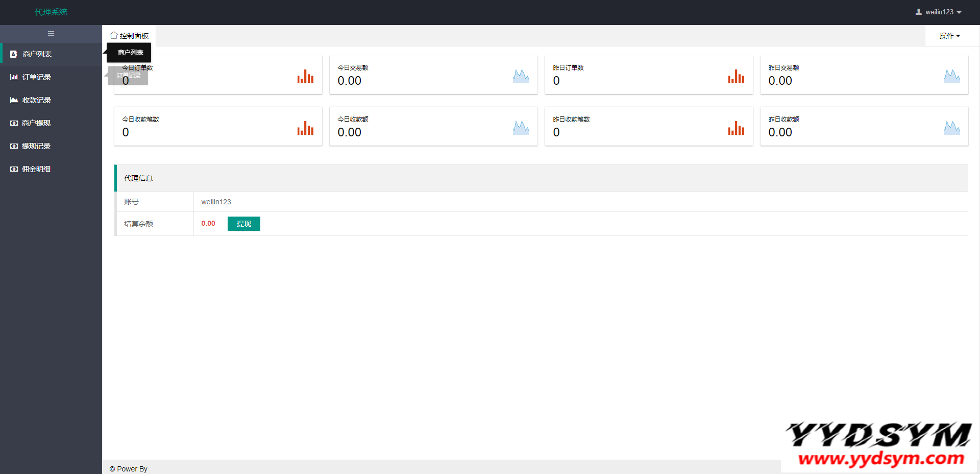
Task: Open the 操作 dropdown menu
Action: point(949,36)
